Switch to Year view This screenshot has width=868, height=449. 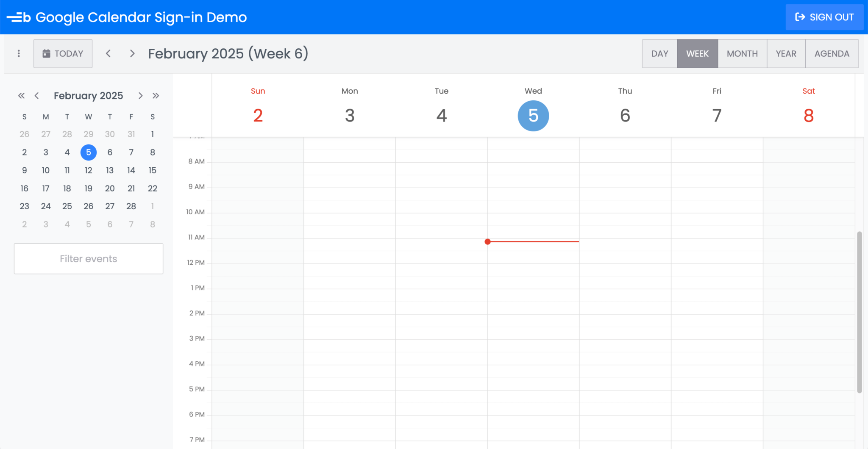[x=786, y=54]
